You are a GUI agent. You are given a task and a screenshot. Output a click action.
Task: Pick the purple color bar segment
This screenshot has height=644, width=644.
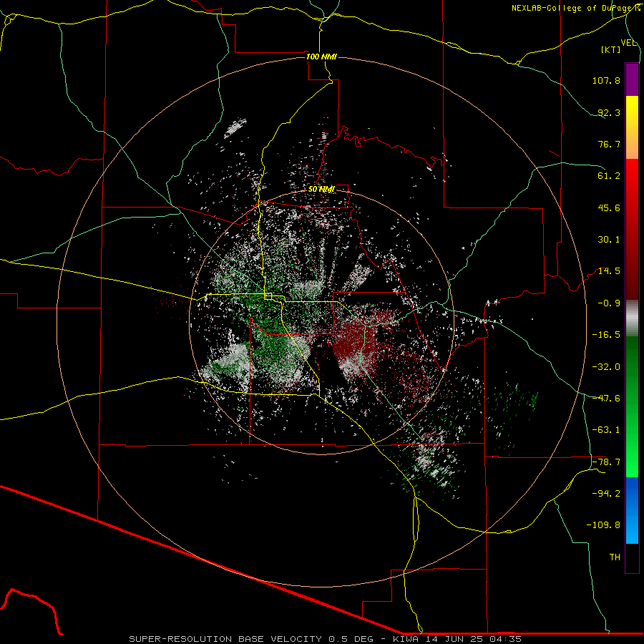coord(632,80)
